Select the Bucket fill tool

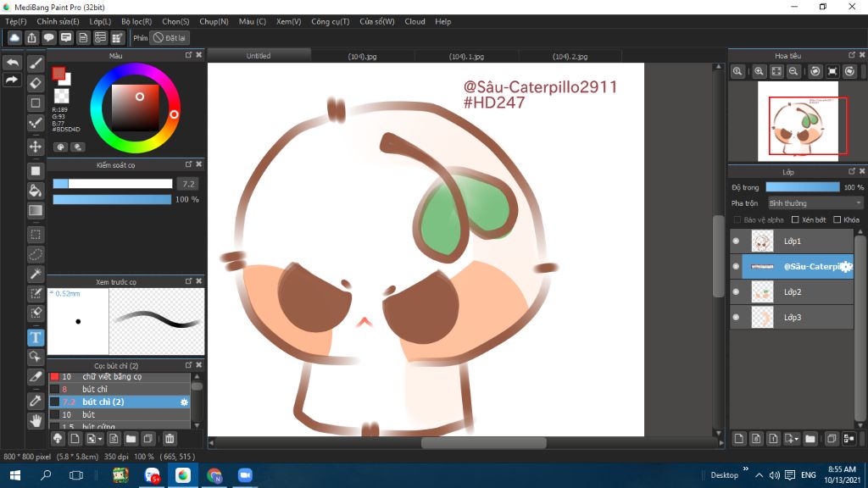(x=36, y=191)
